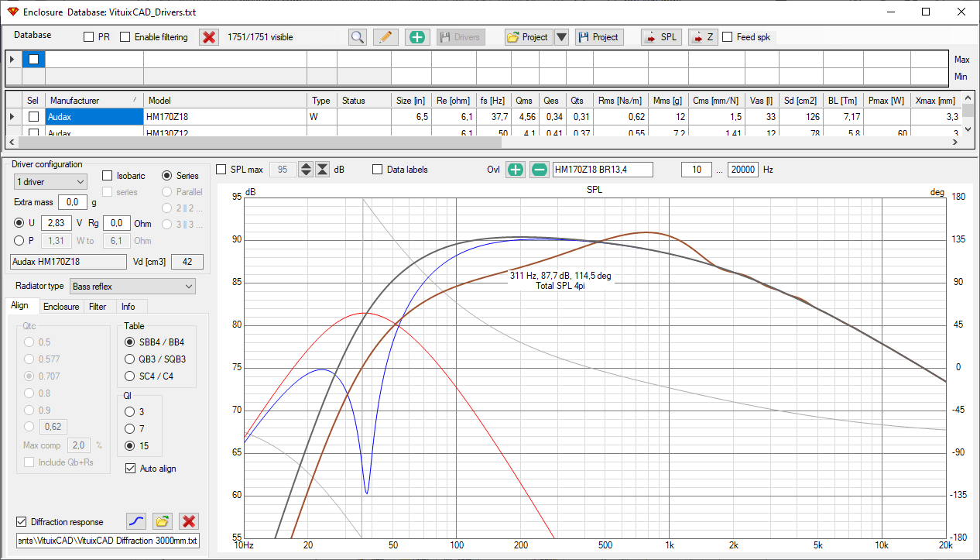Sort by fs [Hz] column header

493,101
